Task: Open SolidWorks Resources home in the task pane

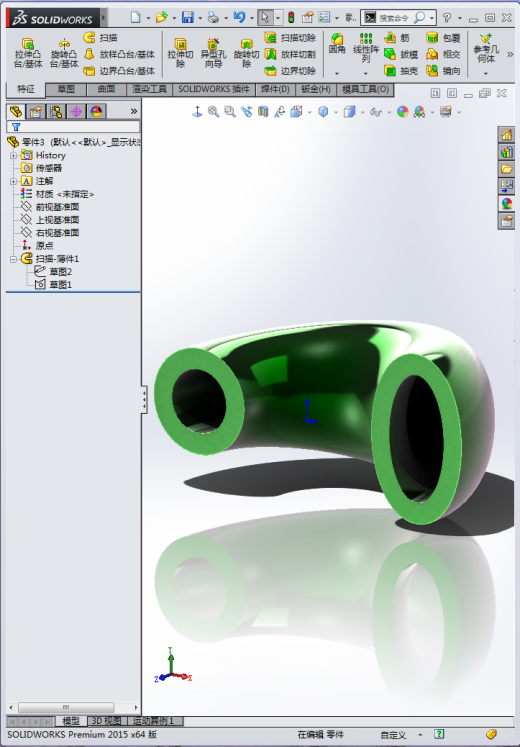Action: tap(507, 135)
